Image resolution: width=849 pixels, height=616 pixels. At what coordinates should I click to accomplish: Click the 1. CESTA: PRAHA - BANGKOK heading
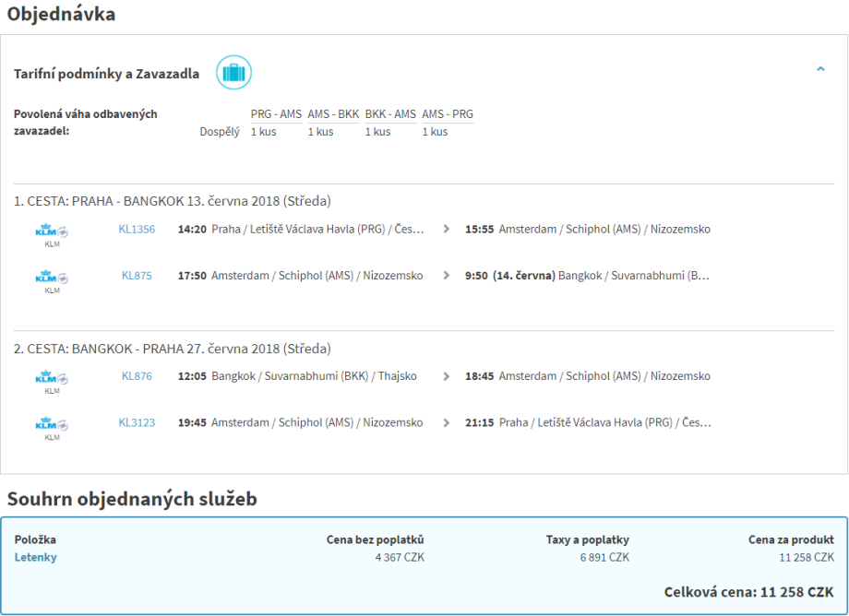(x=172, y=201)
